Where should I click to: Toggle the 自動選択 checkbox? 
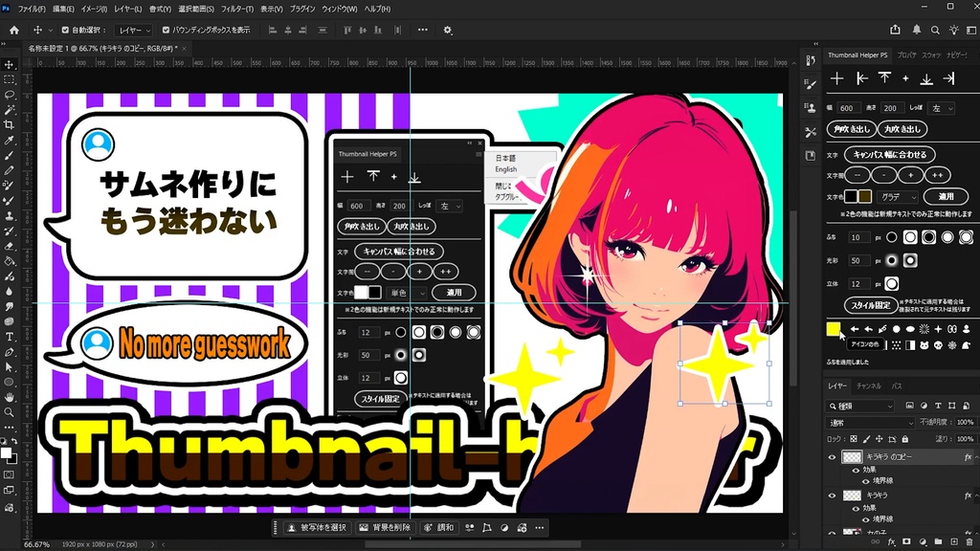tap(65, 30)
